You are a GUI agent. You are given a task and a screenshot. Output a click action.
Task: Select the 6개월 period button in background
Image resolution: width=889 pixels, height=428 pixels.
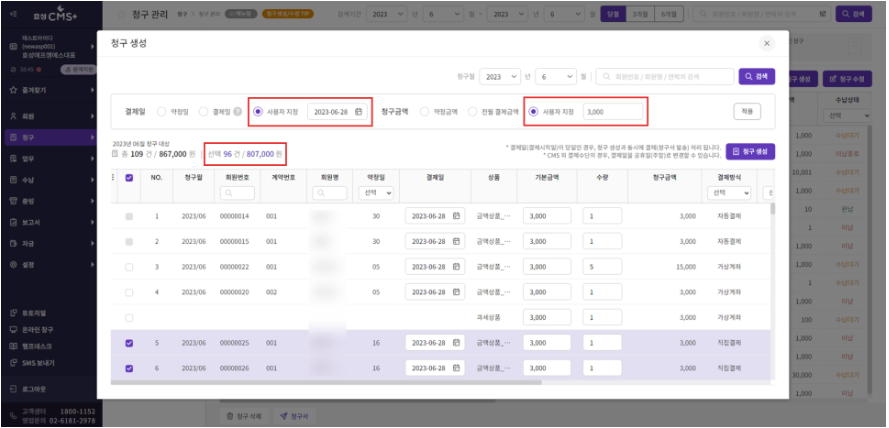tap(668, 14)
